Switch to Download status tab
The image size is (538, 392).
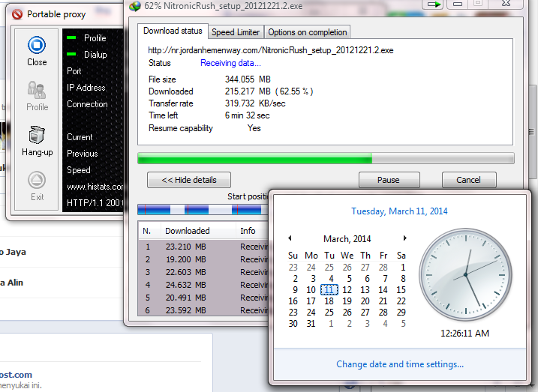pyautogui.click(x=173, y=31)
